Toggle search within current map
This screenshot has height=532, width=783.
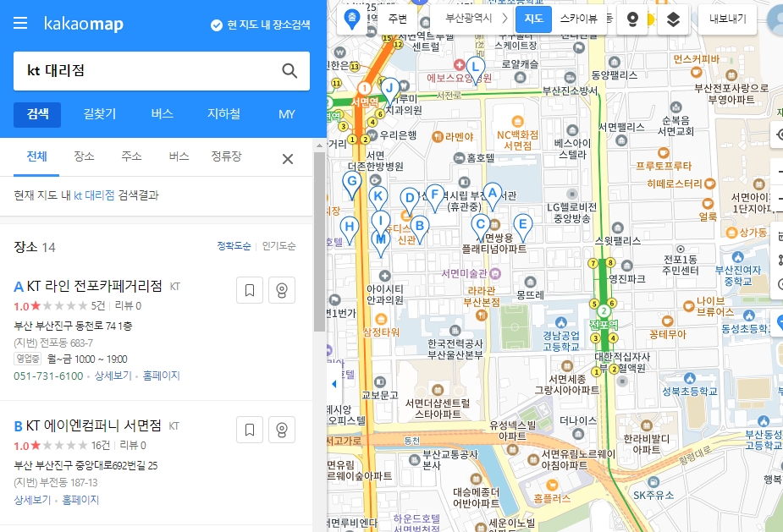tap(260, 25)
